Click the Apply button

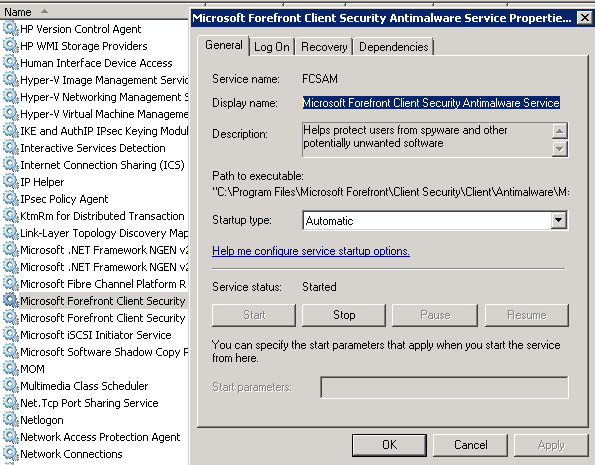[x=551, y=445]
